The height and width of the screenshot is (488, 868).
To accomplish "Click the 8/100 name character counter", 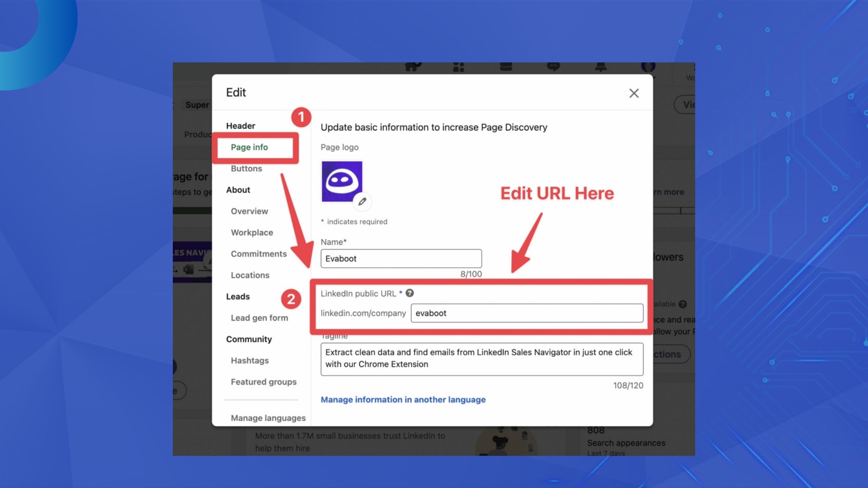I will pos(471,274).
